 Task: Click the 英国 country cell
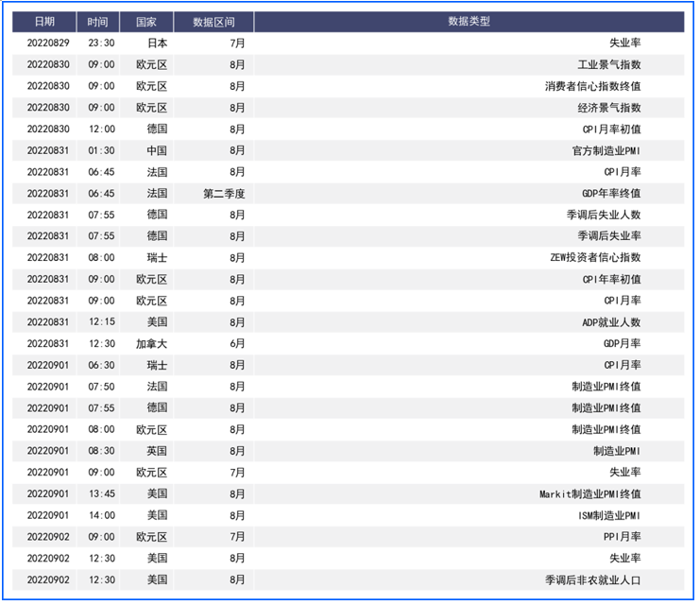pyautogui.click(x=157, y=451)
